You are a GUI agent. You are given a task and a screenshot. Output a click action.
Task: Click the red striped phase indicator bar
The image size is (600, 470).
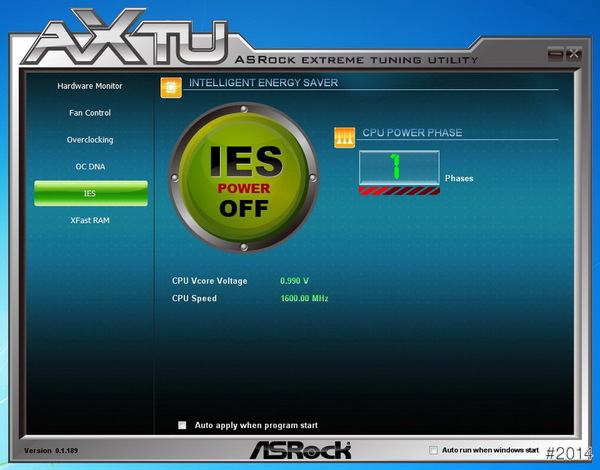tap(399, 191)
